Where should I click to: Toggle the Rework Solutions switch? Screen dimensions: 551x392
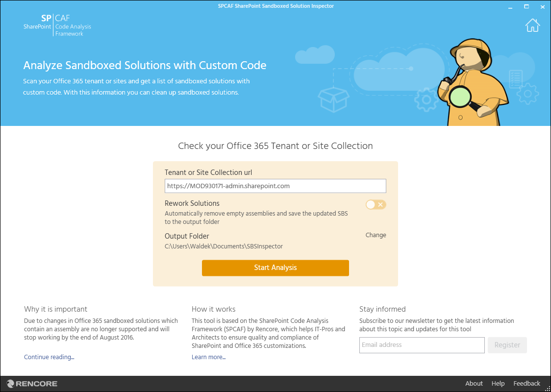376,204
